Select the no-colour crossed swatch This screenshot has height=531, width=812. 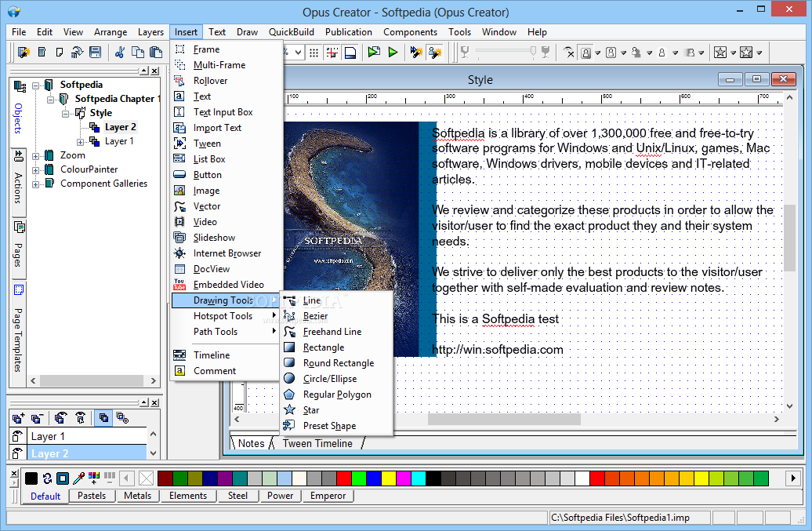pyautogui.click(x=147, y=478)
